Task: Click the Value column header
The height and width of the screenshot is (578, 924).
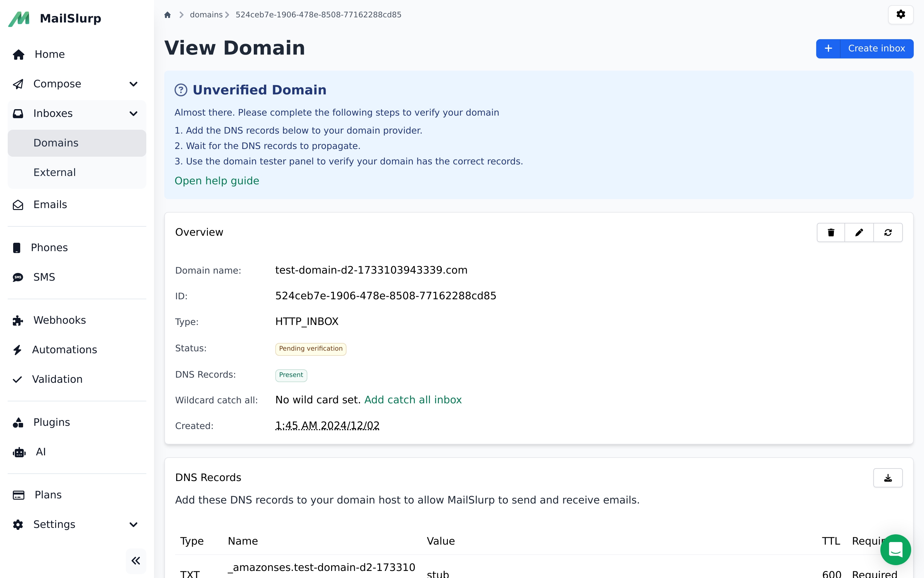Action: pos(441,541)
